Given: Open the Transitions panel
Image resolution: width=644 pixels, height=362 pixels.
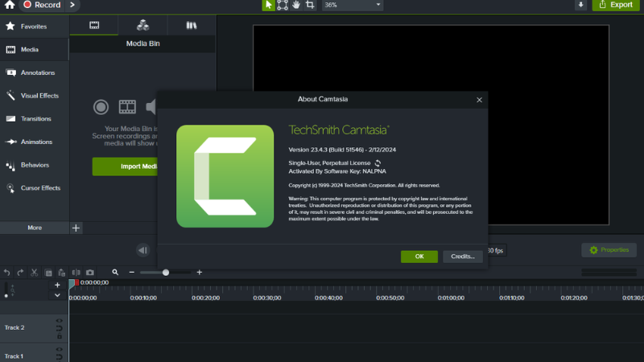Looking at the screenshot, I should [x=35, y=119].
